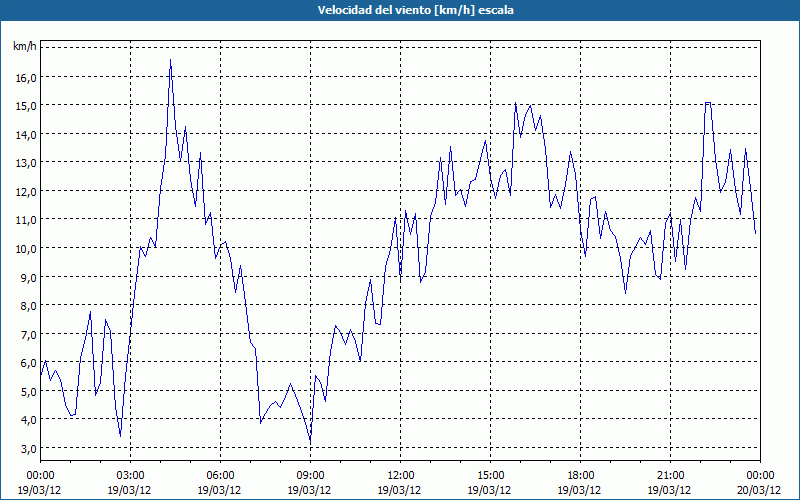Click the '20/03/12' date label
Viewport: 800px width, 500px height.
tap(760, 490)
